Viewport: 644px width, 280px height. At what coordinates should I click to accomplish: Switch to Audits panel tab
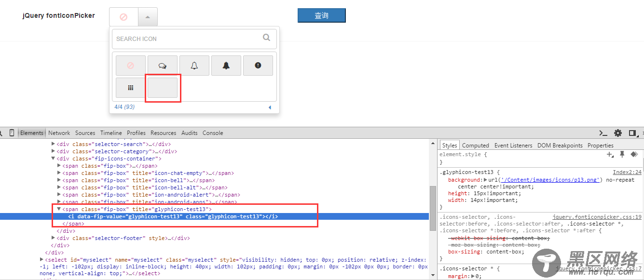click(x=190, y=133)
